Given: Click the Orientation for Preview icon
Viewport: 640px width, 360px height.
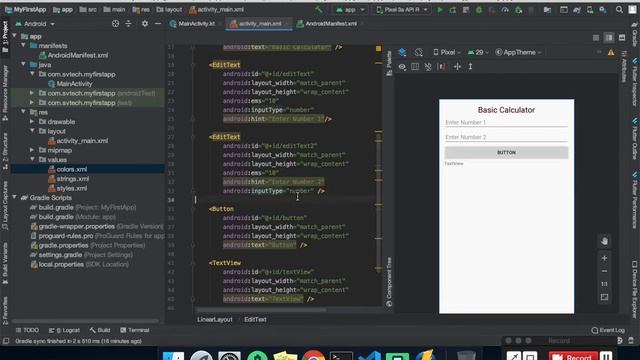Looking at the screenshot, I should point(418,52).
